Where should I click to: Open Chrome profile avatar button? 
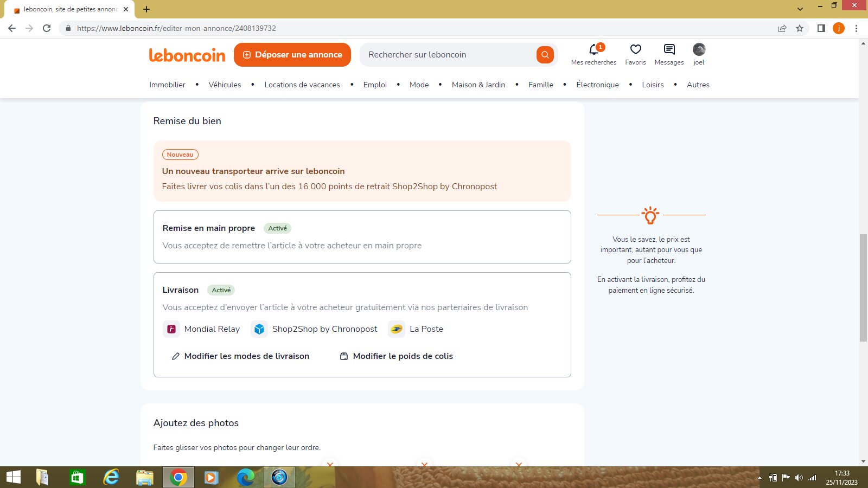[x=839, y=28]
